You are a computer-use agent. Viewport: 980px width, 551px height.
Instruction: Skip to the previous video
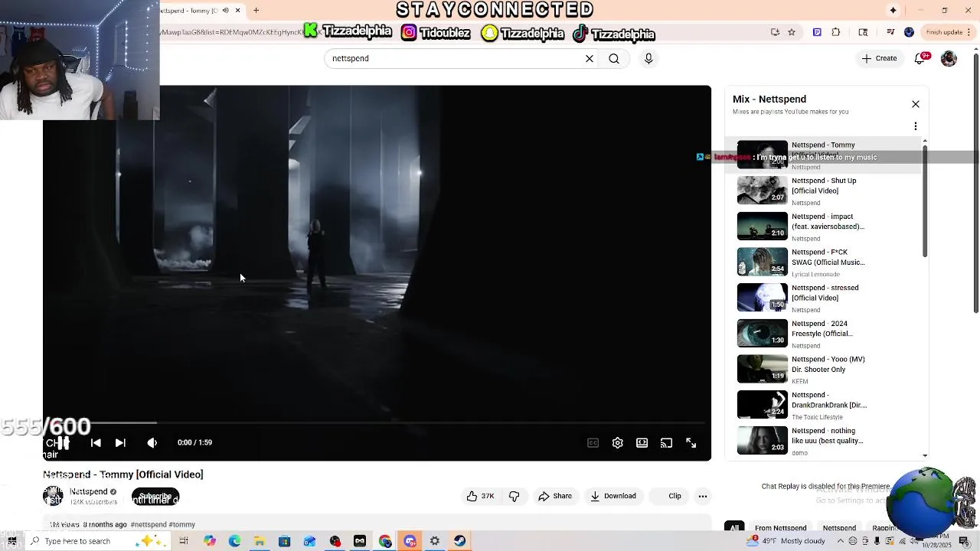click(x=96, y=442)
